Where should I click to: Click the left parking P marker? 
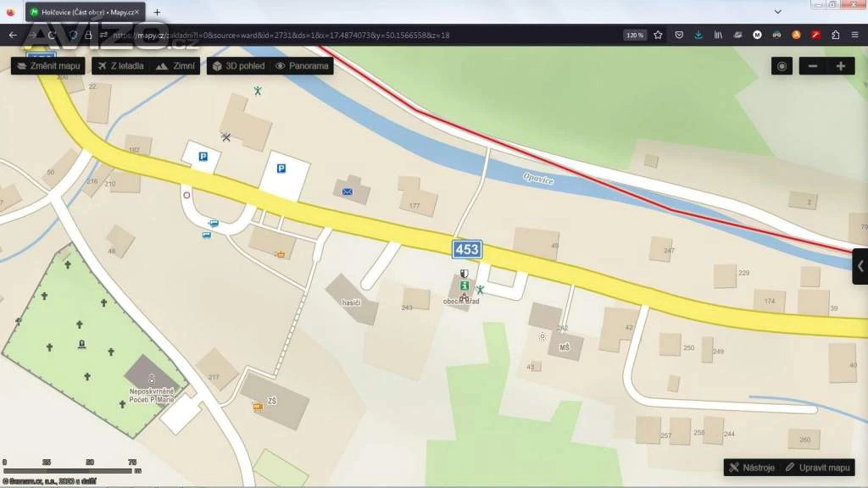click(x=203, y=157)
